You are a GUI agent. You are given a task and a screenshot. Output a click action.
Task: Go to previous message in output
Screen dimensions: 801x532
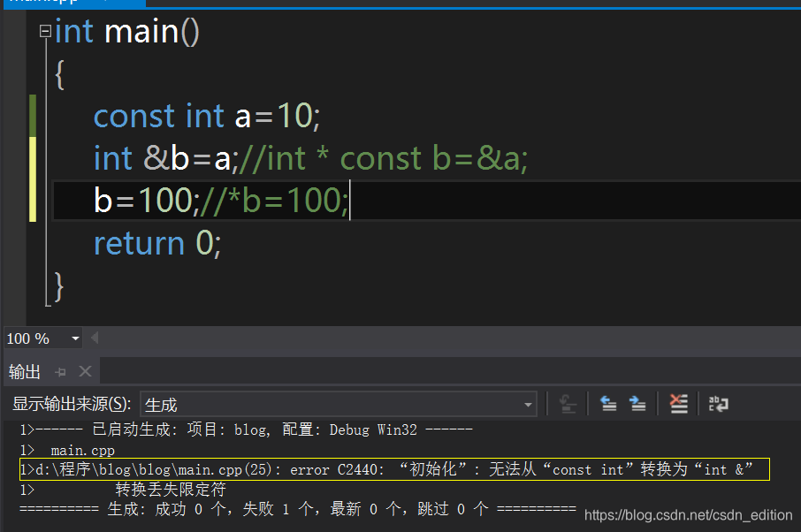click(x=608, y=404)
